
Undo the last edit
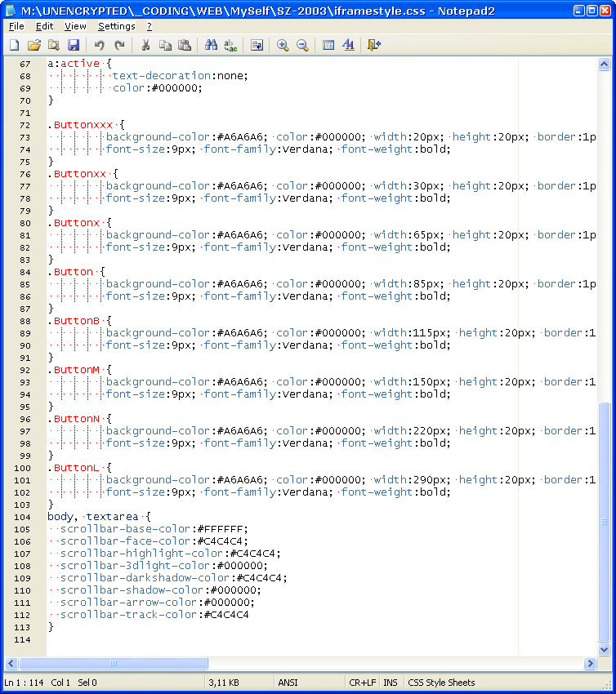[99, 45]
